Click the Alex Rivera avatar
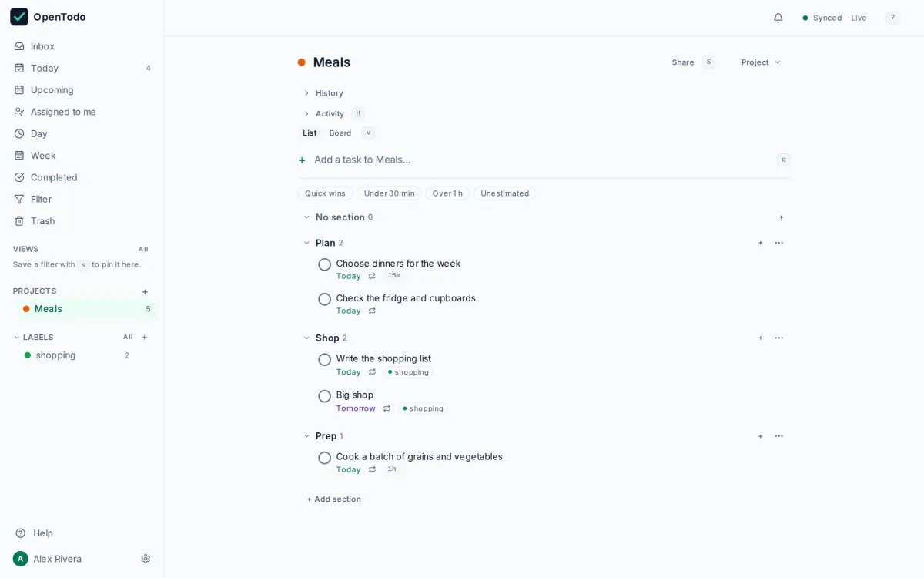This screenshot has width=924, height=578. 21,559
